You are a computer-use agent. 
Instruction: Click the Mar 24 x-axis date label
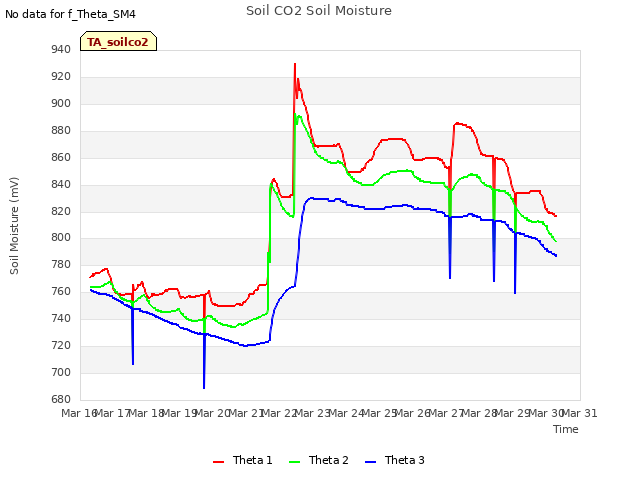click(346, 413)
